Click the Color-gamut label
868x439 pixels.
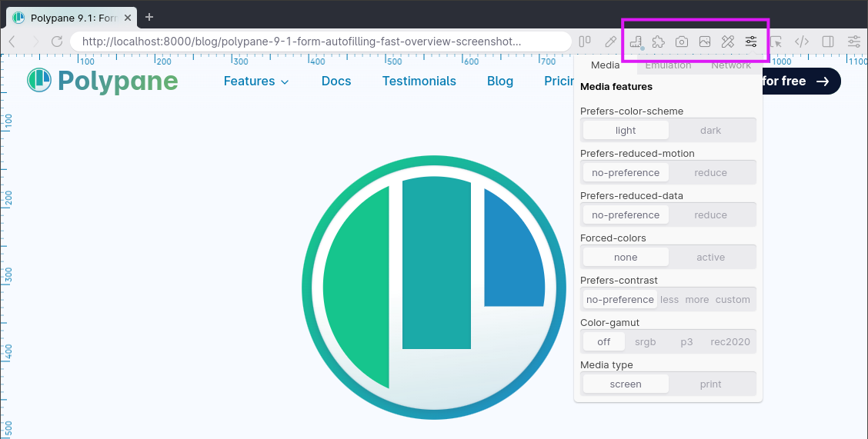click(x=610, y=323)
